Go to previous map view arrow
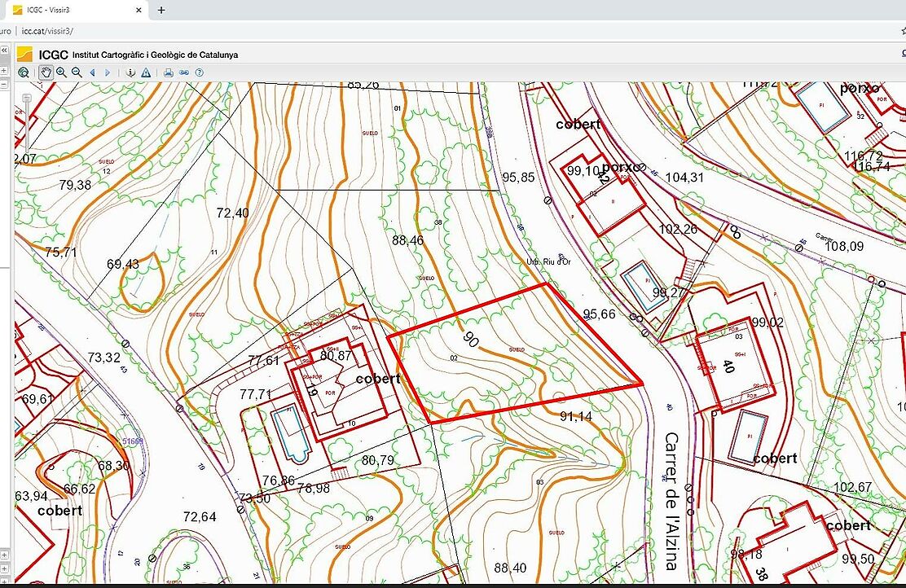Viewport: 906px width, 588px height. pos(92,72)
